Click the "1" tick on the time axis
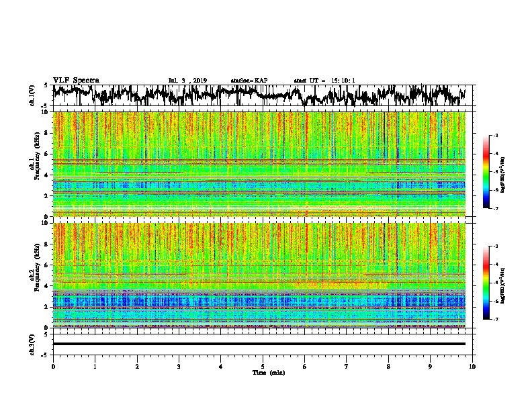 pyautogui.click(x=95, y=367)
